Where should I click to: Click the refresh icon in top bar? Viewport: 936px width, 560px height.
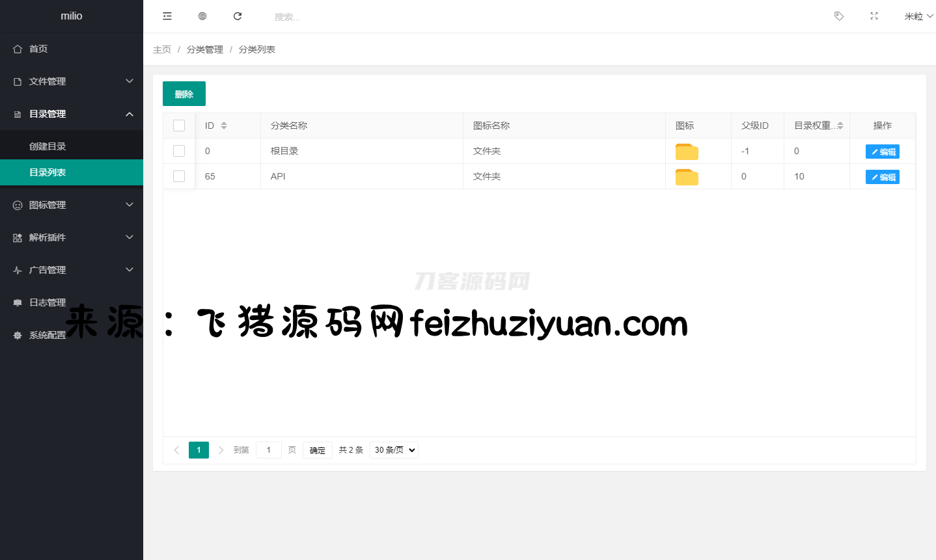point(238,16)
